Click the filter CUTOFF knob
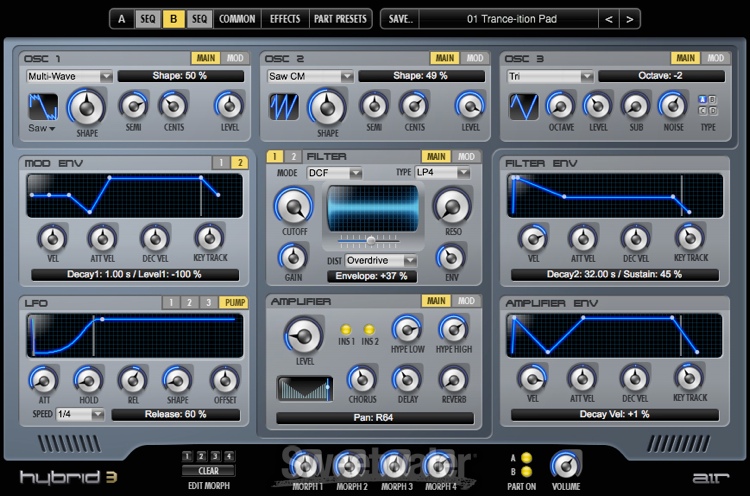The image size is (750, 496). tap(294, 206)
